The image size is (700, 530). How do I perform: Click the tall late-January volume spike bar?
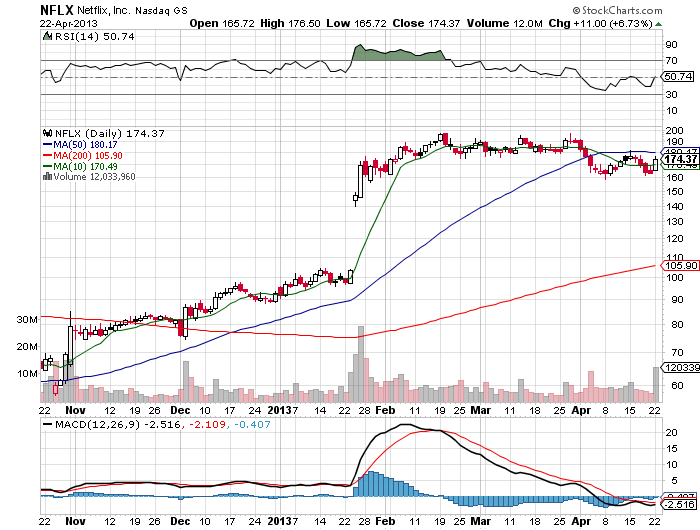[361, 364]
